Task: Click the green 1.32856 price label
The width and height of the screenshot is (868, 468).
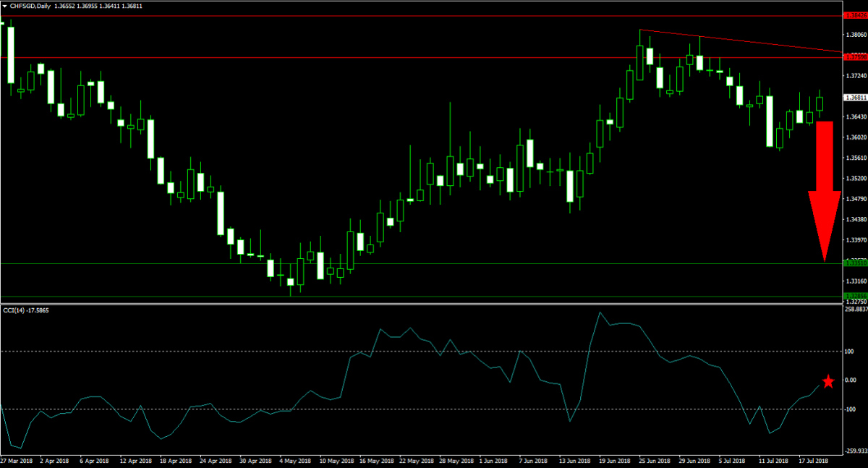Action: click(856, 296)
